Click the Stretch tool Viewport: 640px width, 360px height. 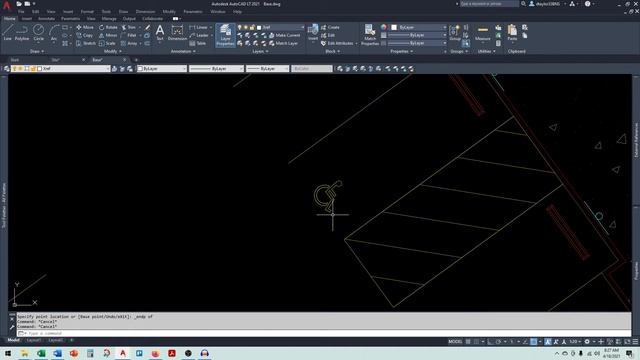tap(86, 43)
